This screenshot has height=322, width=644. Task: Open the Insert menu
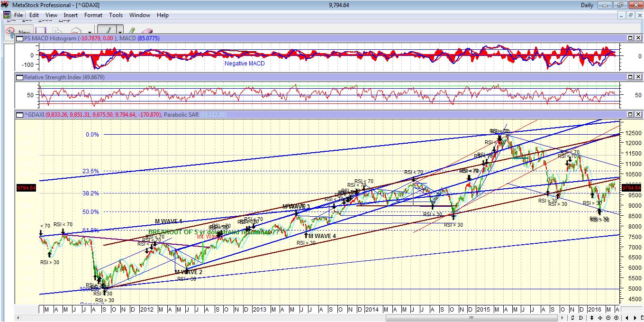71,15
